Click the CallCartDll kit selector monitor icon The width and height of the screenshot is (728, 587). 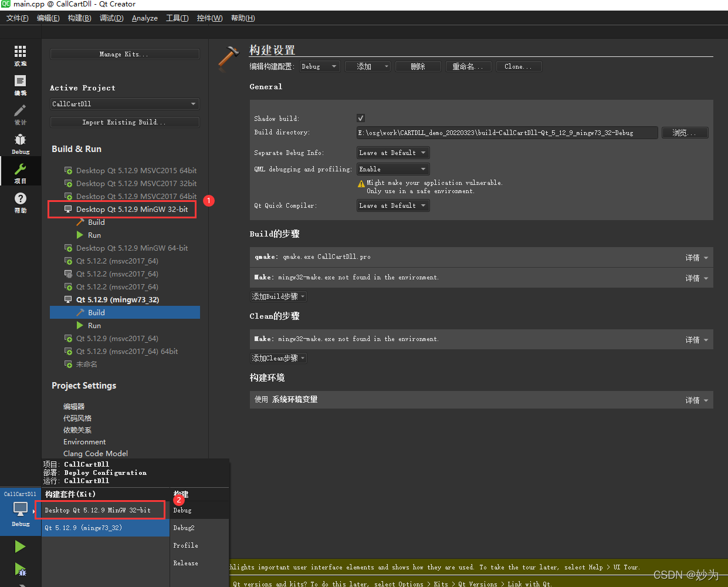click(21, 510)
